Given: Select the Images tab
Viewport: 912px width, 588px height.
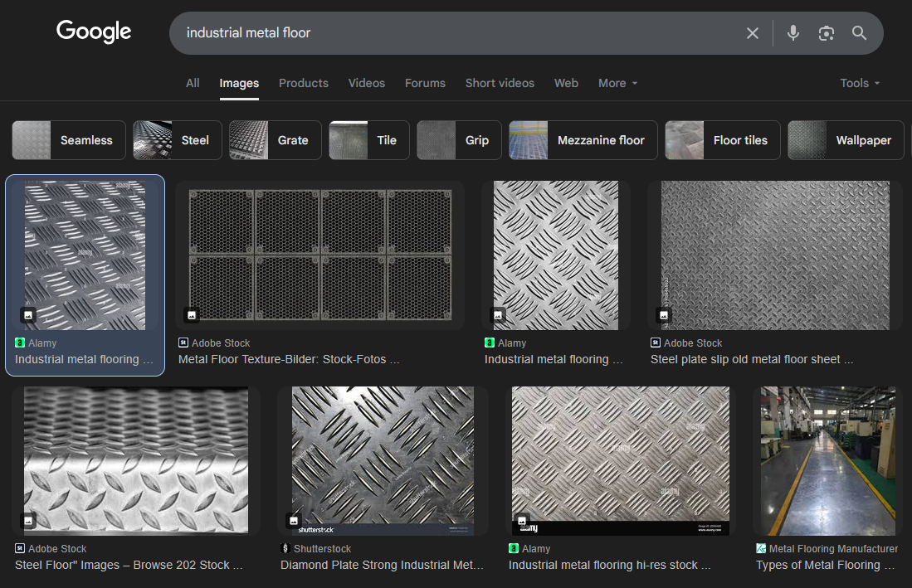Looking at the screenshot, I should [x=239, y=83].
